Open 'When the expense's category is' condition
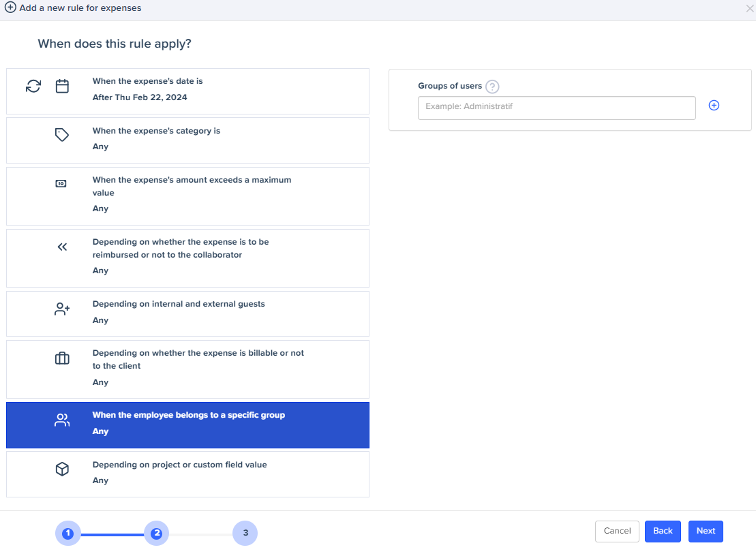Screen dimensions: 756x554 click(x=187, y=140)
